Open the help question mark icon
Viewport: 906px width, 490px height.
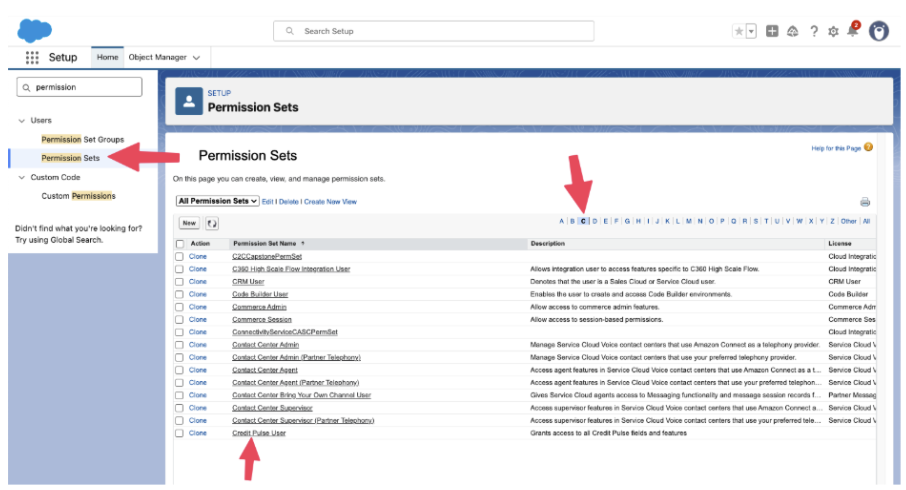(x=814, y=31)
